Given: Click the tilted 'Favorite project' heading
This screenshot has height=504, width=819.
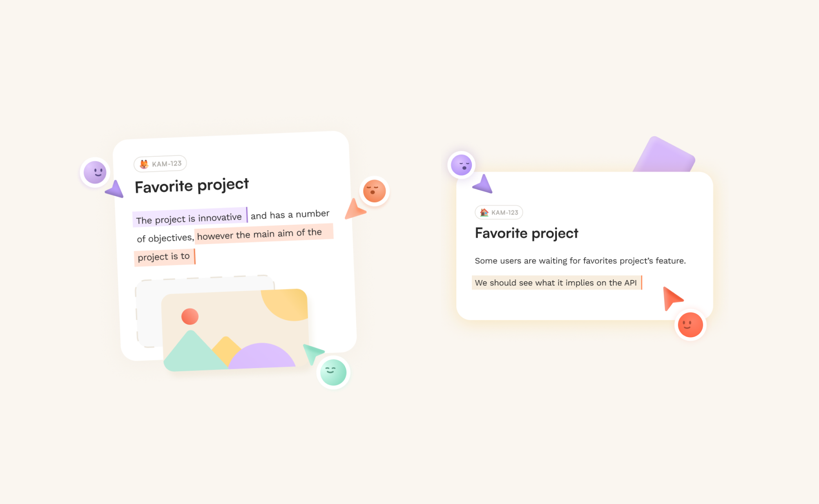Looking at the screenshot, I should [192, 186].
